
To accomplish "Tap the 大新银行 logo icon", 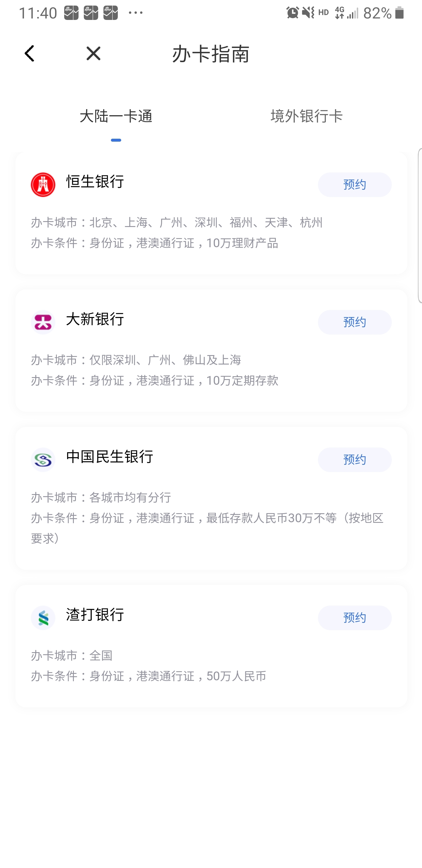I will point(43,322).
